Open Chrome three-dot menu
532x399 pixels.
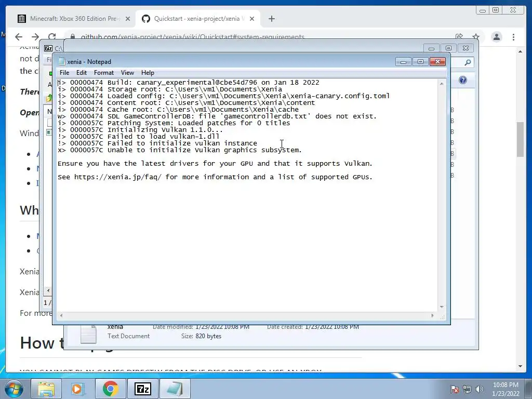(513, 37)
